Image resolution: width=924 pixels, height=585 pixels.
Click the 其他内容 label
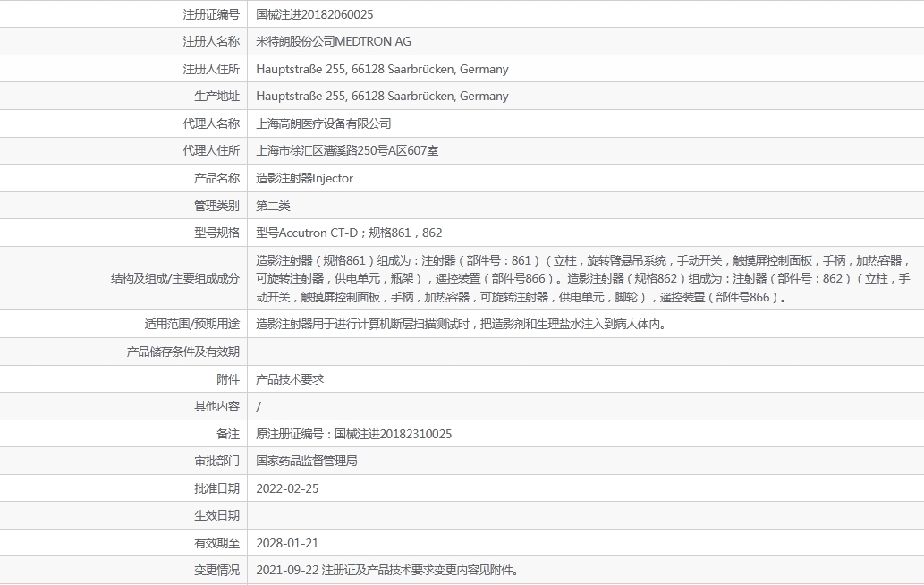216,406
